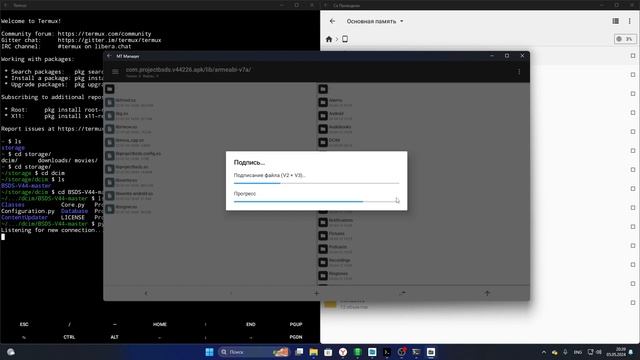Viewport: 640px width, 360px height.
Task: Click Core.py in the Termux listing
Action: pos(73,205)
